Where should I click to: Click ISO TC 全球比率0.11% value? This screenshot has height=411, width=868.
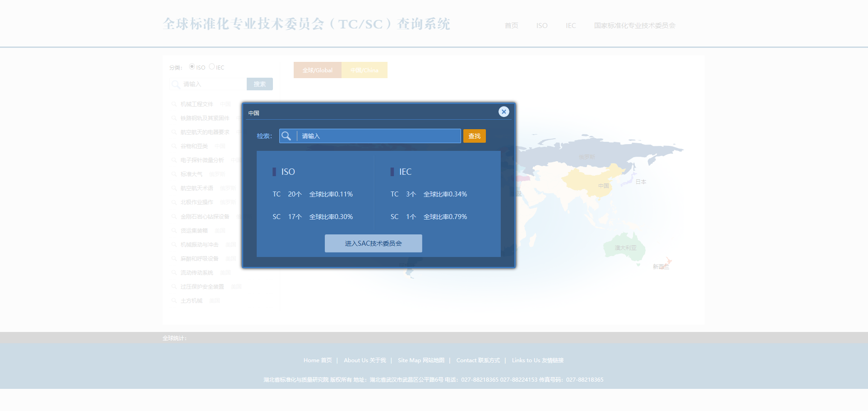point(331,194)
